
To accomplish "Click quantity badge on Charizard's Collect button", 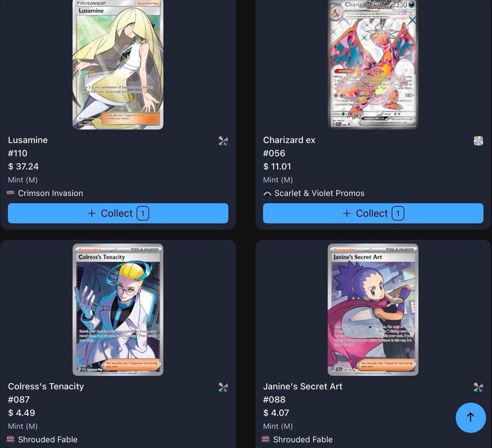I will point(398,214).
